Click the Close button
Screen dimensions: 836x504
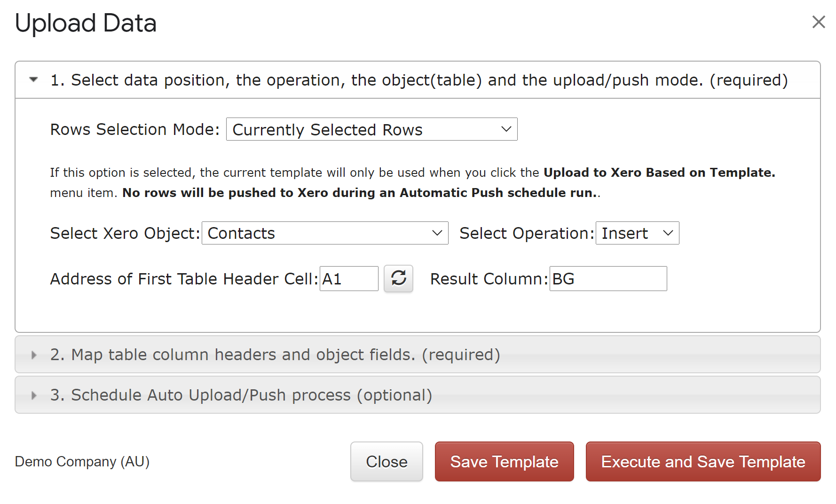pyautogui.click(x=386, y=462)
